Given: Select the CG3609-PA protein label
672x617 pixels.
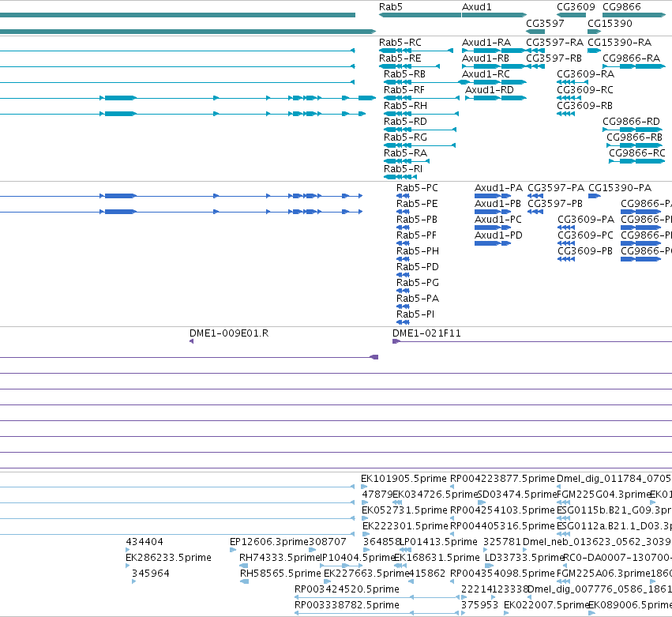Looking at the screenshot, I should (586, 220).
